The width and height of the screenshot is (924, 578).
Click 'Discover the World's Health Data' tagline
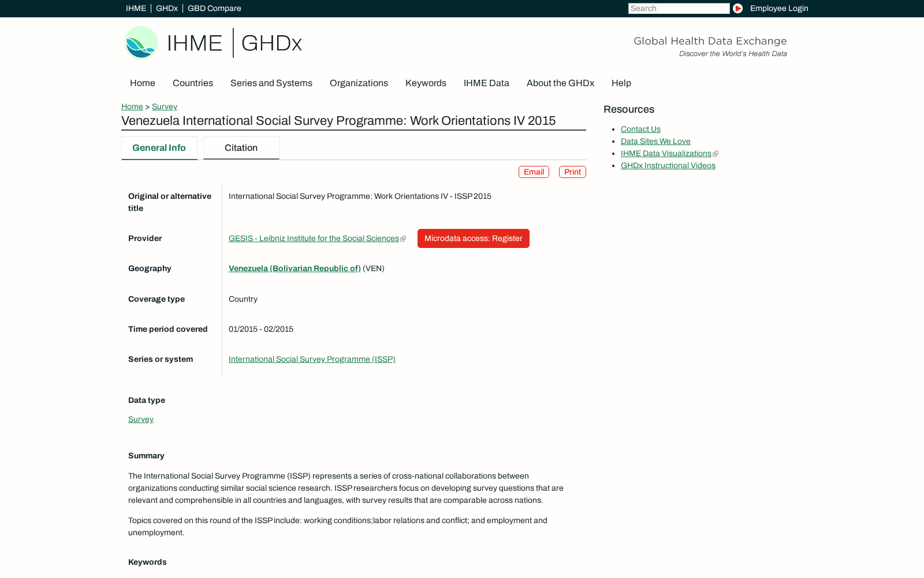point(733,54)
